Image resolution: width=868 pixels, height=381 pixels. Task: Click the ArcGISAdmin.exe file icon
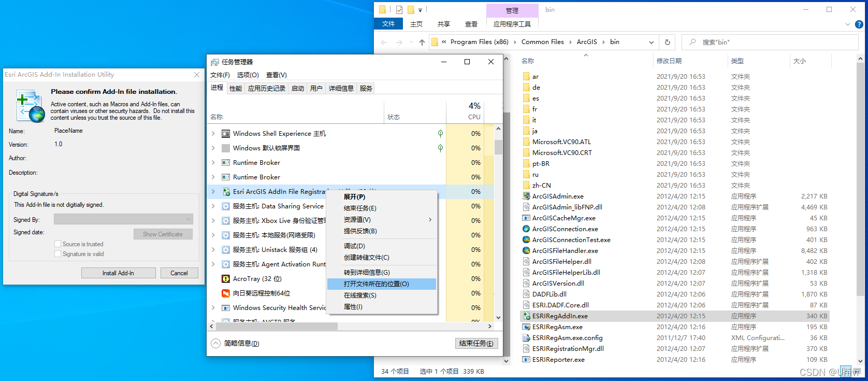click(526, 196)
